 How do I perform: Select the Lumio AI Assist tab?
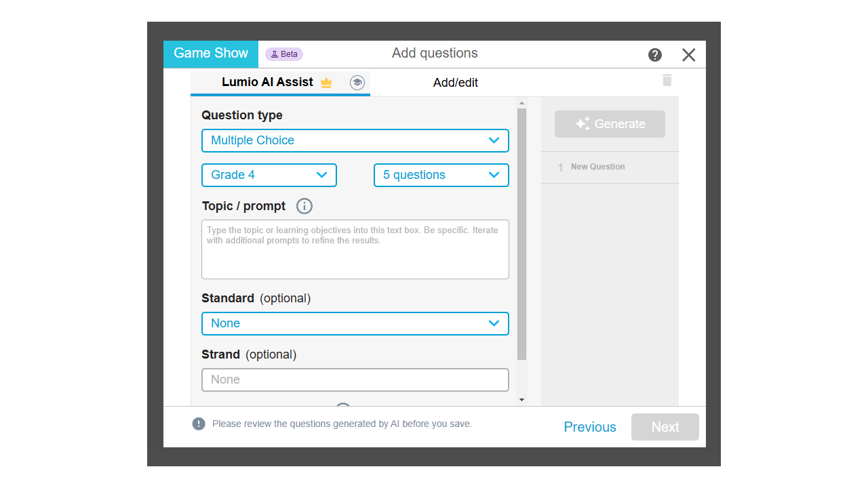[267, 82]
